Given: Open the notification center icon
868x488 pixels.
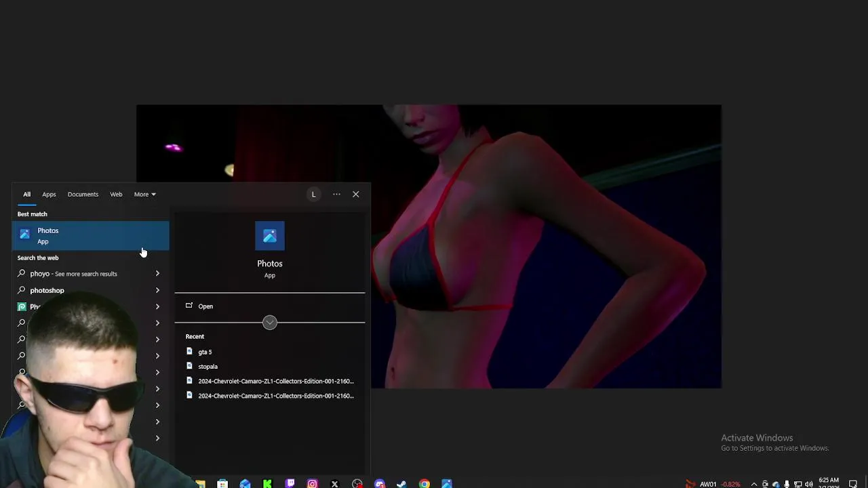Looking at the screenshot, I should pyautogui.click(x=853, y=484).
